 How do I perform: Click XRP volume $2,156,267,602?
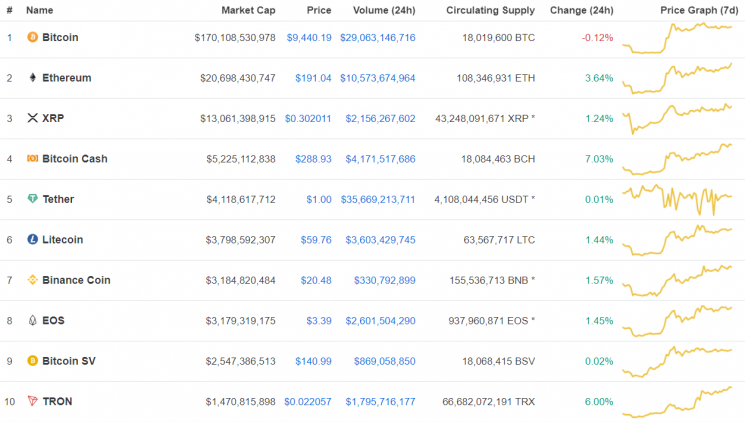tap(380, 118)
